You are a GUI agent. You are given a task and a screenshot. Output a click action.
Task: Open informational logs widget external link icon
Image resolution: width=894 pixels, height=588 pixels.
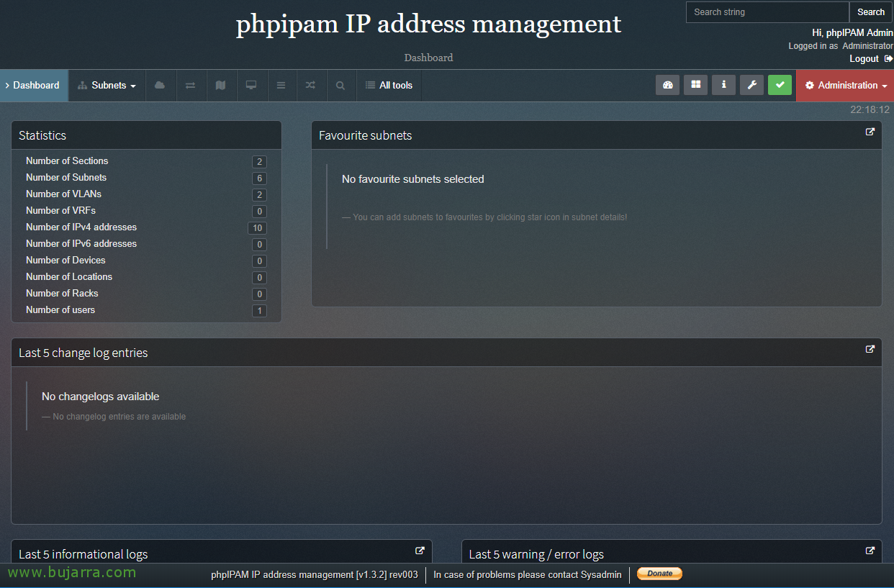point(420,551)
